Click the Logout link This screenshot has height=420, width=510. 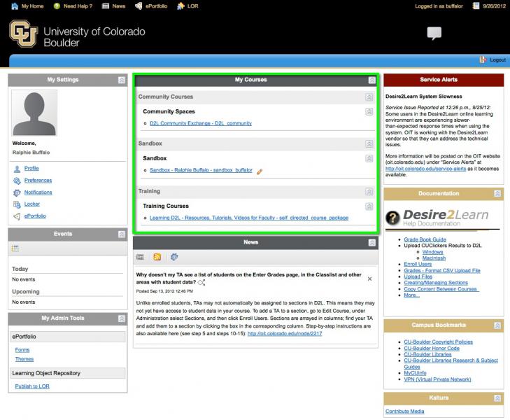[x=497, y=60]
